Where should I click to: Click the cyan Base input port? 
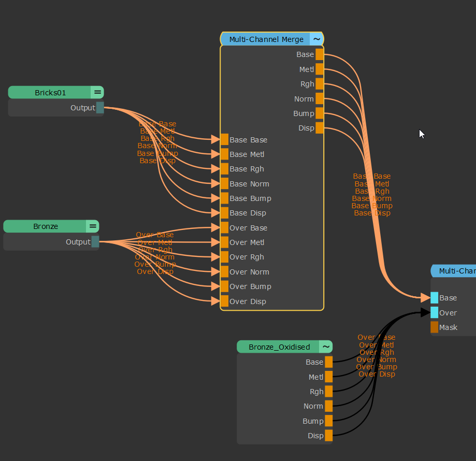pyautogui.click(x=434, y=298)
